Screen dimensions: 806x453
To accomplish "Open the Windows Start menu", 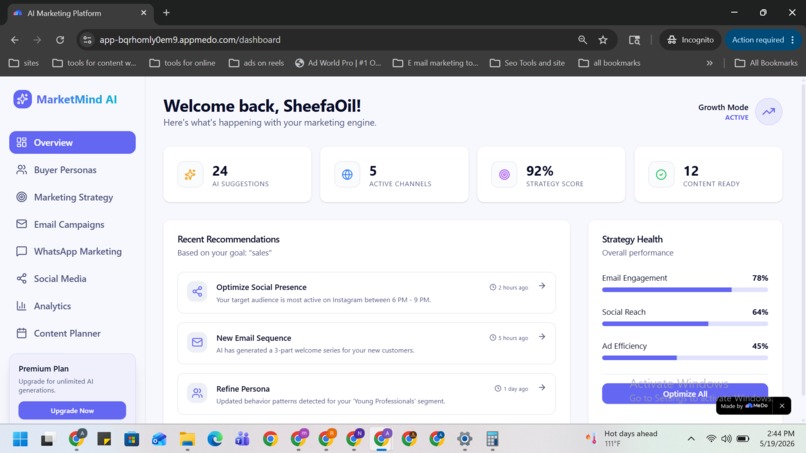I will (x=20, y=439).
